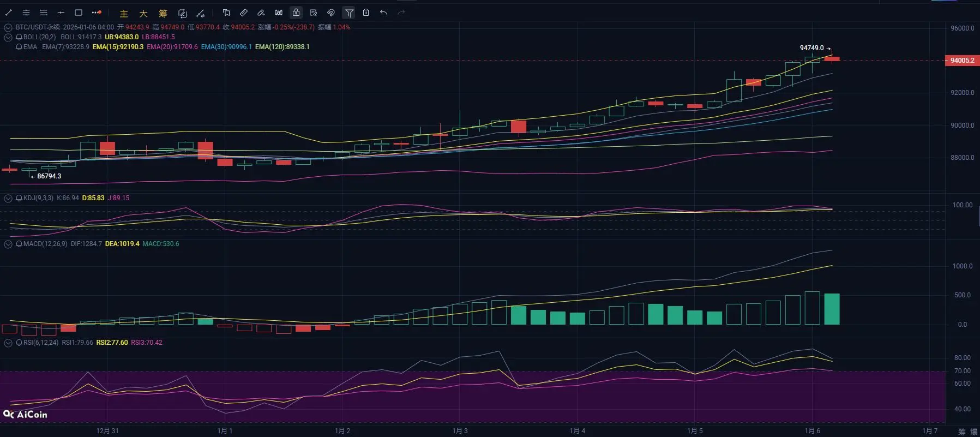Select the ruler measurement tool
The width and height of the screenshot is (980, 437).
click(244, 13)
